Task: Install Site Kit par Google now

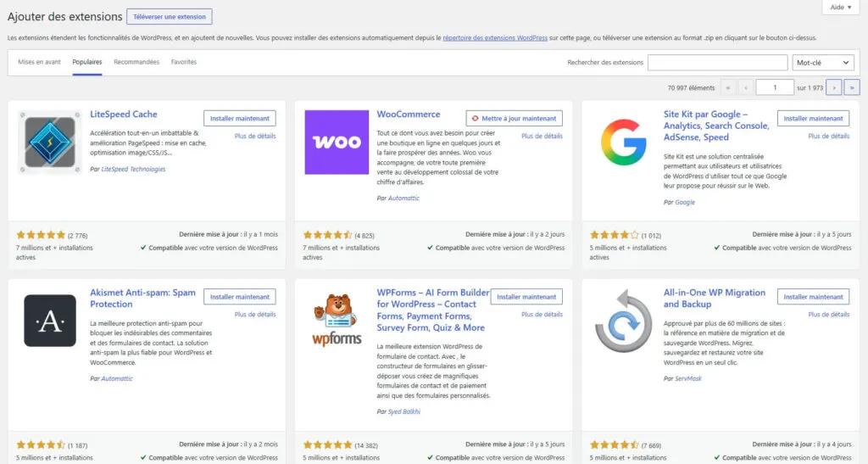Action: click(813, 119)
